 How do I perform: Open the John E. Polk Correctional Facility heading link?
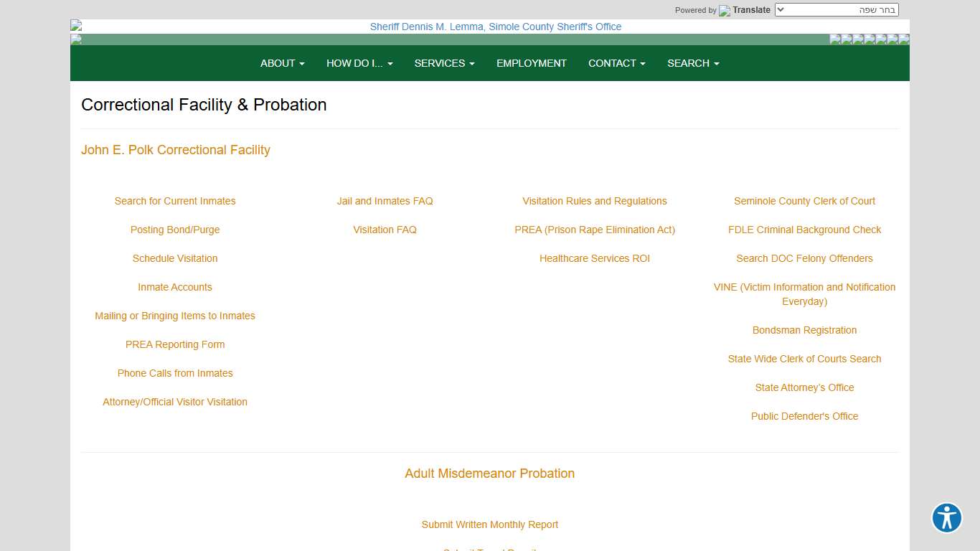[176, 150]
